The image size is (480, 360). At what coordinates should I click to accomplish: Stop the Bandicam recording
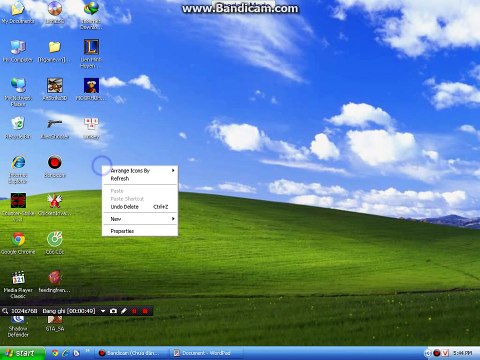pyautogui.click(x=145, y=311)
